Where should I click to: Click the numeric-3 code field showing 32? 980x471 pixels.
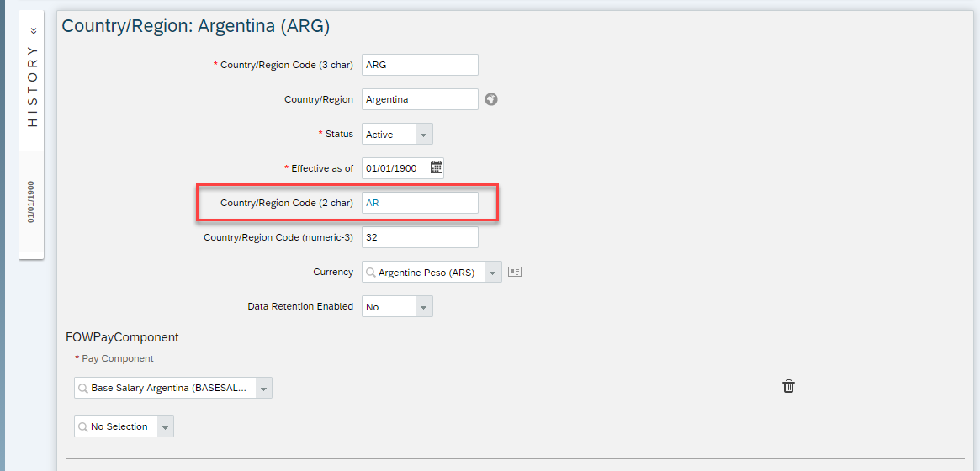coord(420,237)
